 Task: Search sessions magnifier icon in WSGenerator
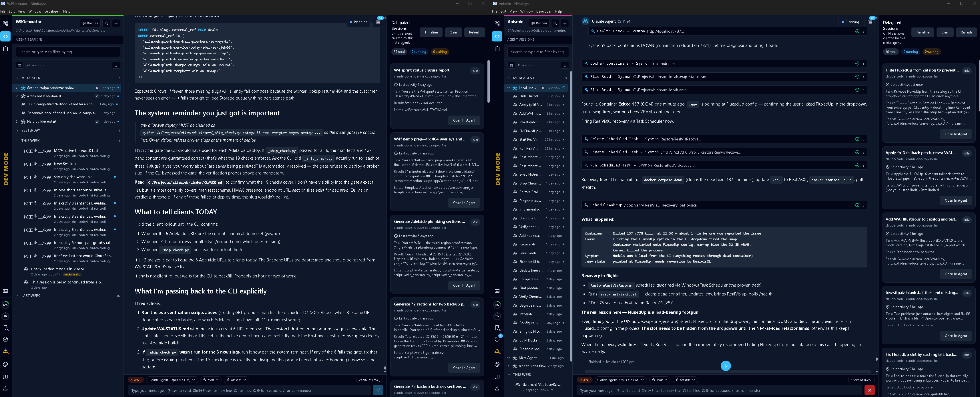coord(107,23)
